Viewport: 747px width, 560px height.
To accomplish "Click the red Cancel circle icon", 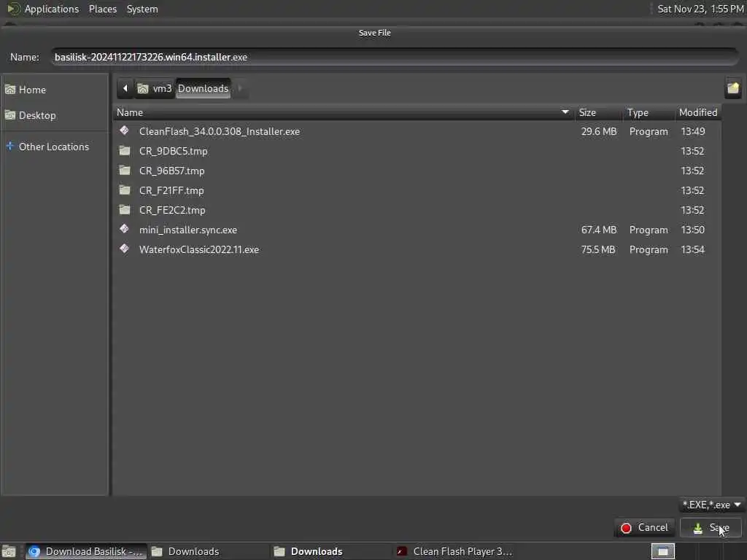I will click(x=626, y=528).
